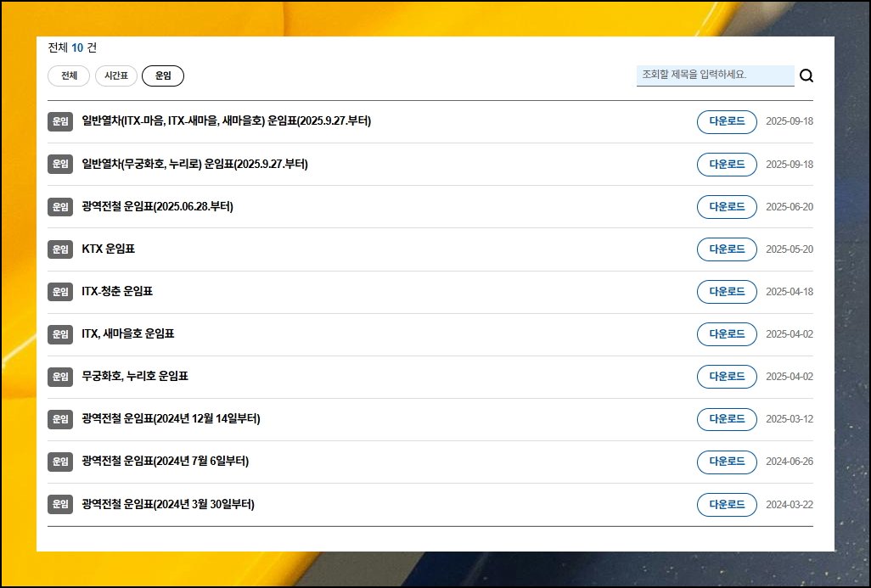Viewport: 871px width, 588px height.
Task: Click the 운임 badge on ITX-청춘 운임표 row
Action: click(x=60, y=292)
